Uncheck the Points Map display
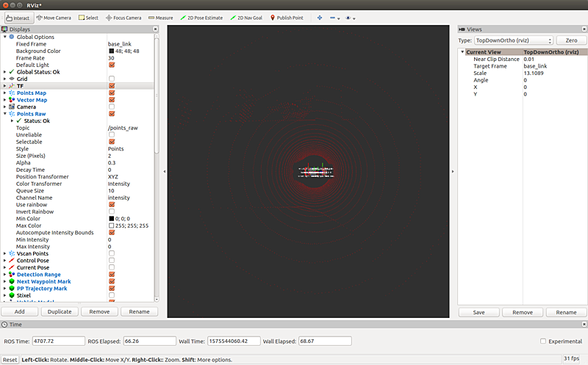The image size is (588, 365). (x=112, y=93)
